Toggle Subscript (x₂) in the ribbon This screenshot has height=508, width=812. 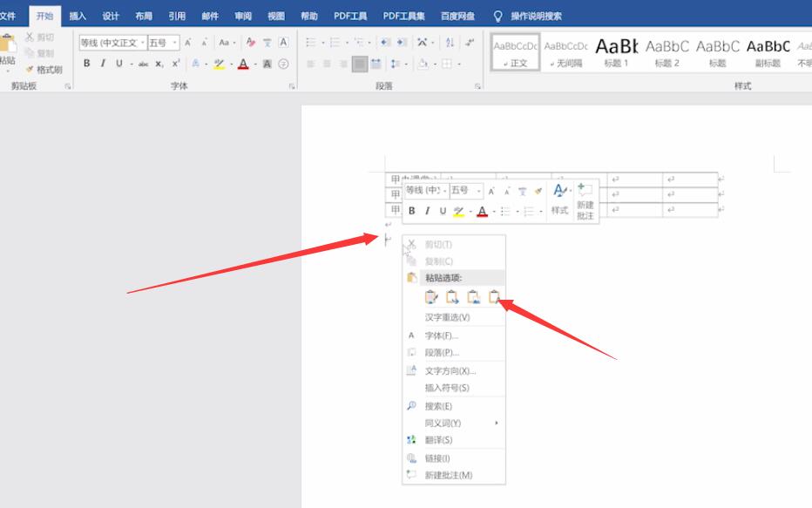pos(159,64)
